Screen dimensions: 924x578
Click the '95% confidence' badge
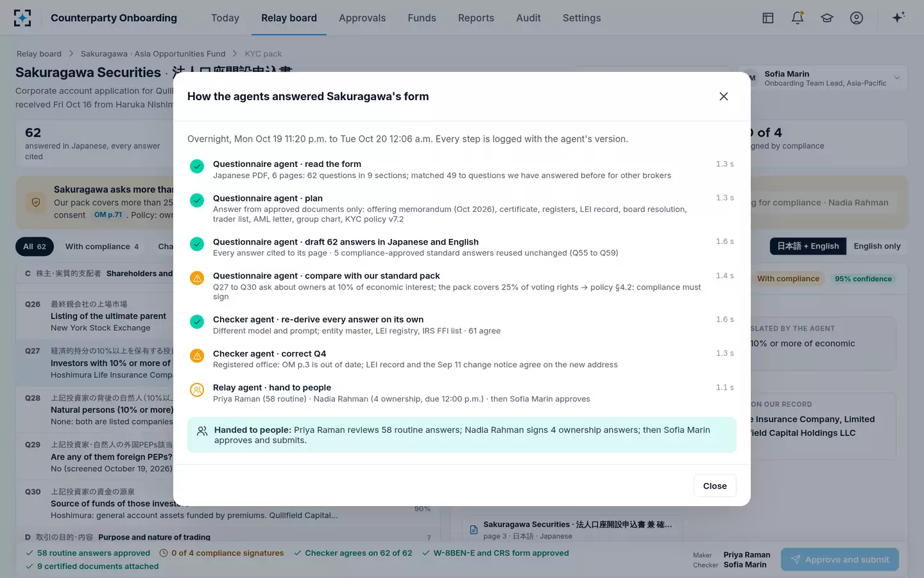point(863,279)
